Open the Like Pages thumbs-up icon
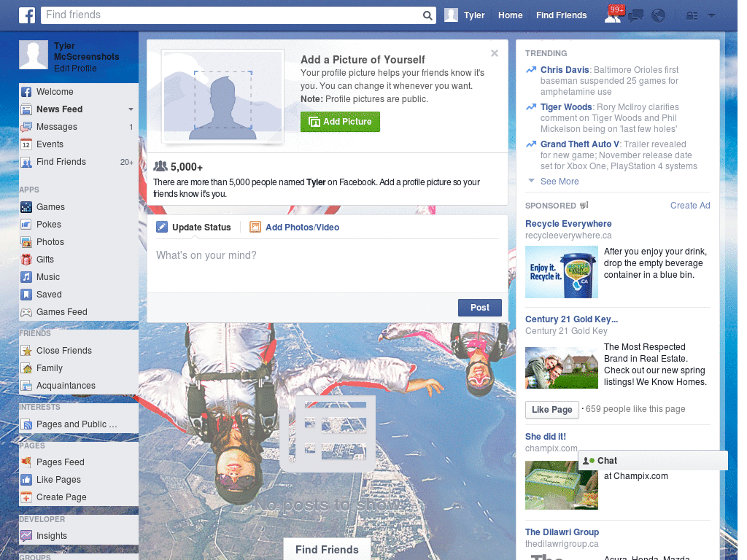Viewport: 747px width, 560px height. click(26, 480)
